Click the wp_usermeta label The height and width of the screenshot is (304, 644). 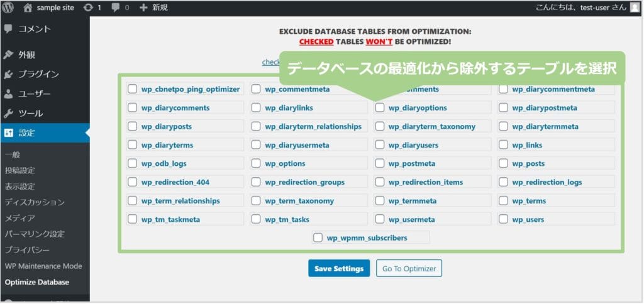tap(411, 219)
